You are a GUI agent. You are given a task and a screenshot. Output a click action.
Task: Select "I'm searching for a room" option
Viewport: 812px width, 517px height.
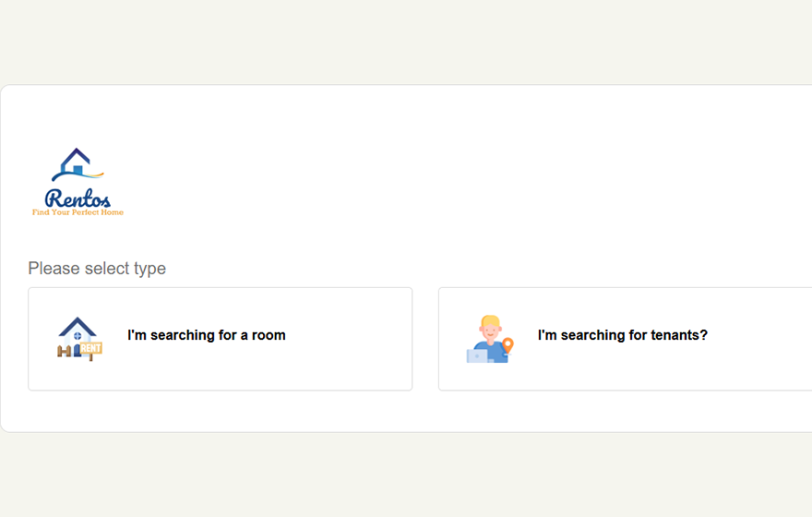[x=206, y=335]
